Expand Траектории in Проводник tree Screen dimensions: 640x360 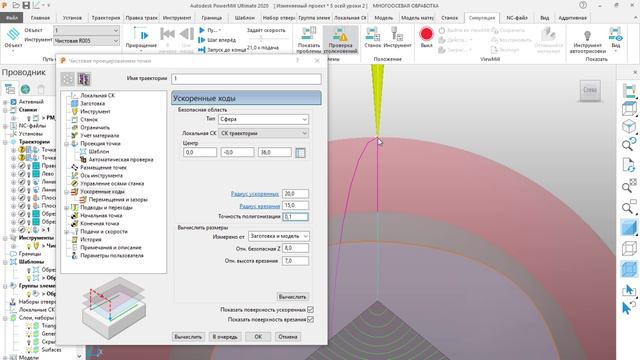click(x=5, y=142)
